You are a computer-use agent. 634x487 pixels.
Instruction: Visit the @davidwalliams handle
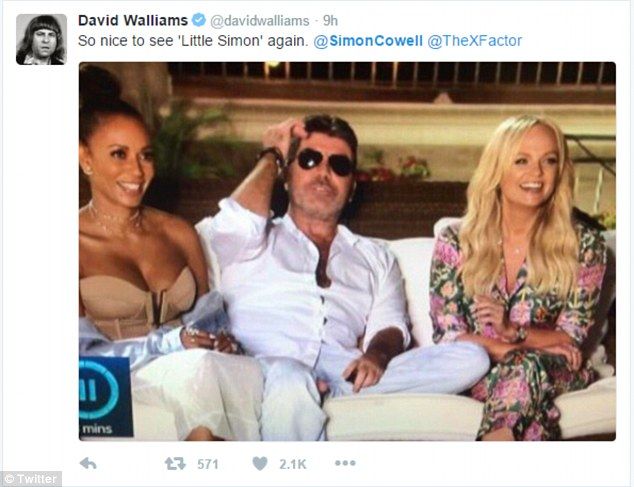260,21
